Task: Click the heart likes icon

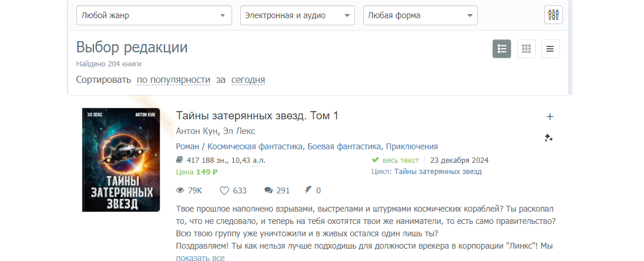Action: (x=224, y=190)
